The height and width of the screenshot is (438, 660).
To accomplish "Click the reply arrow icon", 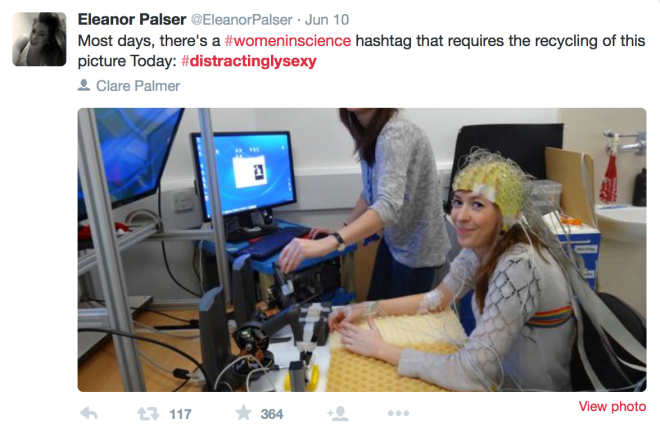I will (89, 414).
